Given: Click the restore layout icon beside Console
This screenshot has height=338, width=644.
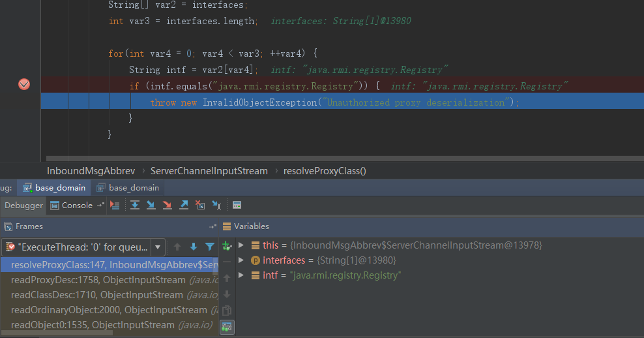Looking at the screenshot, I should click(100, 205).
